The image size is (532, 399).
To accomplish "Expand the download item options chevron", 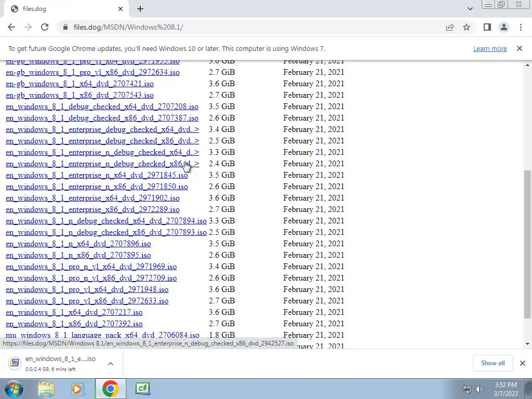I will [111, 363].
